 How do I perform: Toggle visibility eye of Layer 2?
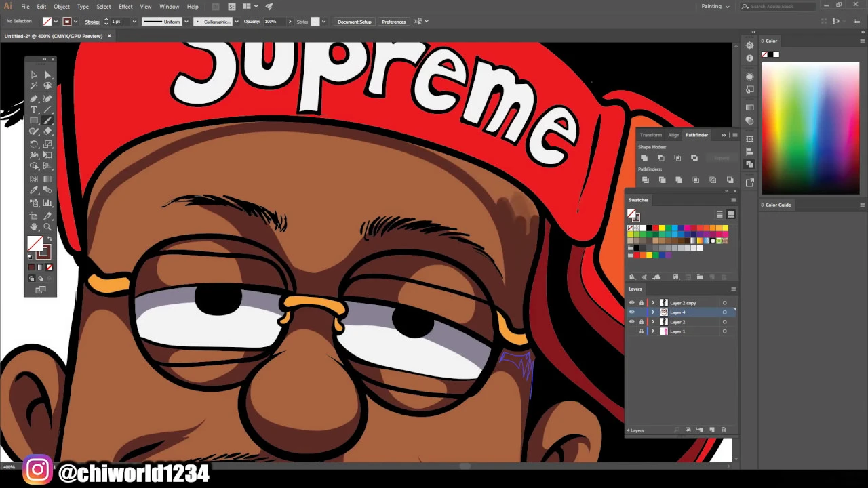coord(632,322)
